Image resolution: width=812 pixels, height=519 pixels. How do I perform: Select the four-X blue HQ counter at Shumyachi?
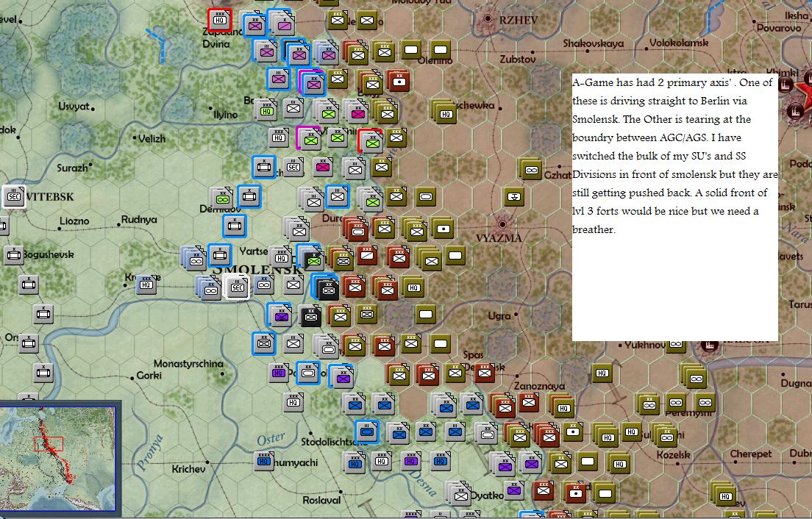[x=263, y=461]
